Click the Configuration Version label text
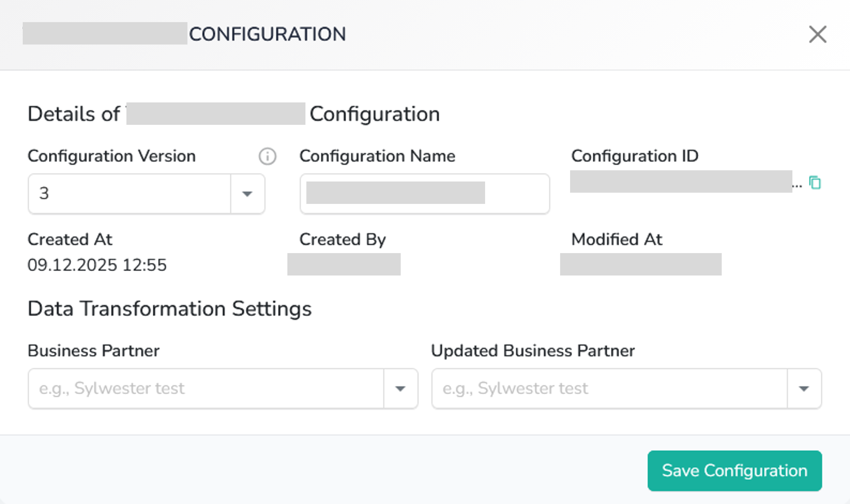This screenshot has width=850, height=504. pyautogui.click(x=112, y=156)
